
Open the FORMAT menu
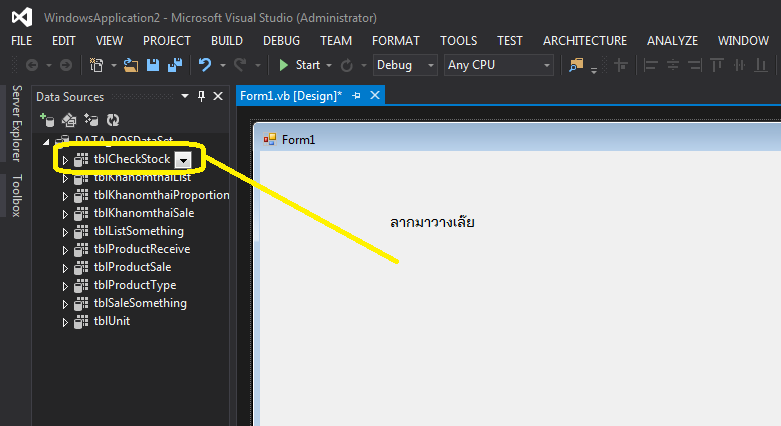click(396, 41)
